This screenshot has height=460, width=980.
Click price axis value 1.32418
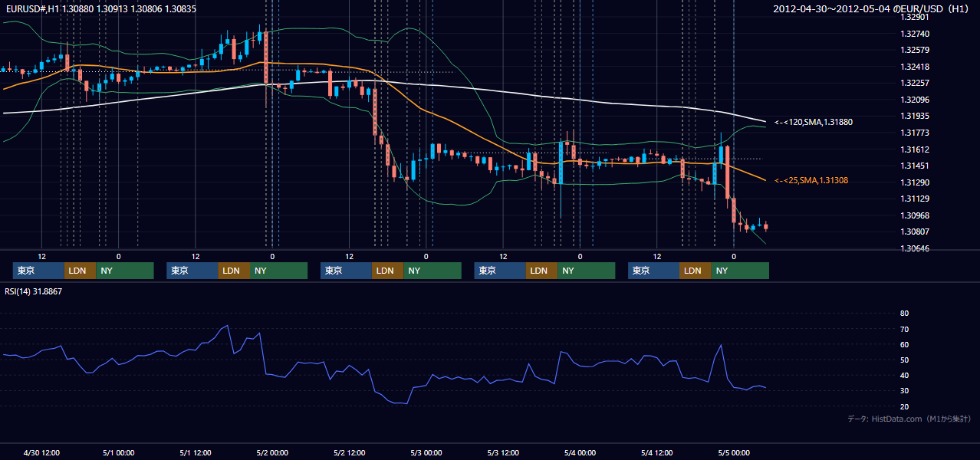[x=914, y=67]
